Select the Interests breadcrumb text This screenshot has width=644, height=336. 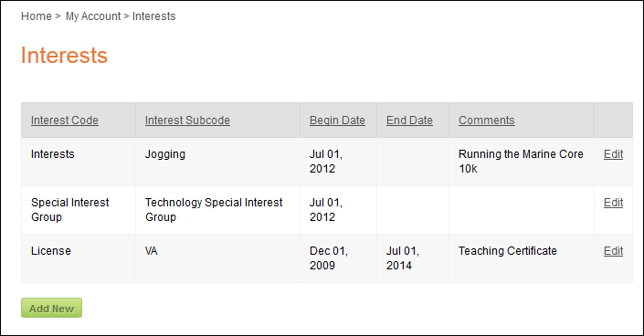[x=153, y=16]
